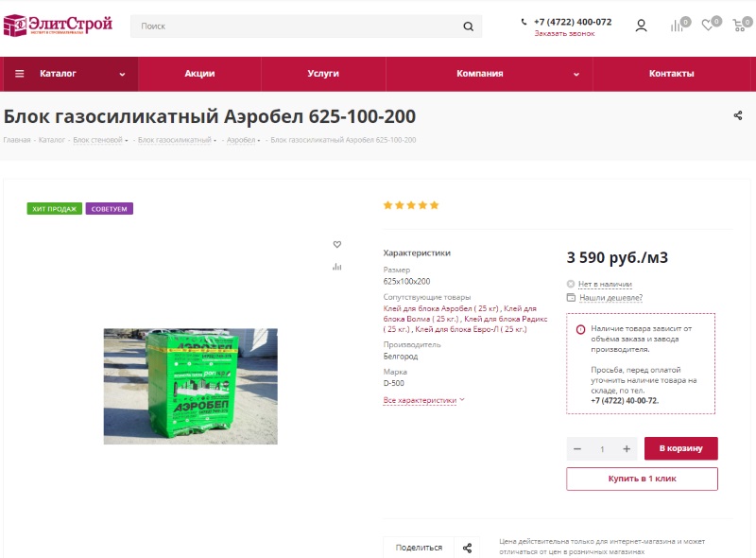
Task: Open the user account icon
Action: click(x=641, y=26)
